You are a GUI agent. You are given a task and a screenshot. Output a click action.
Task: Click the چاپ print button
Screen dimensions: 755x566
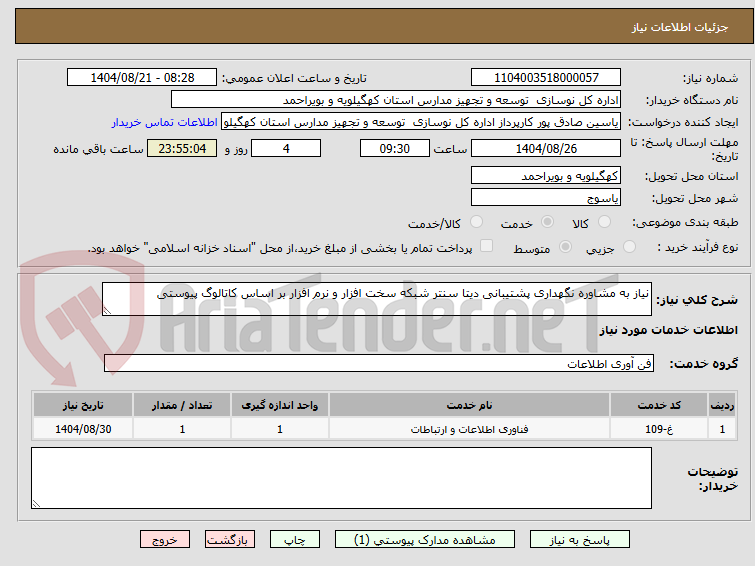click(x=295, y=540)
